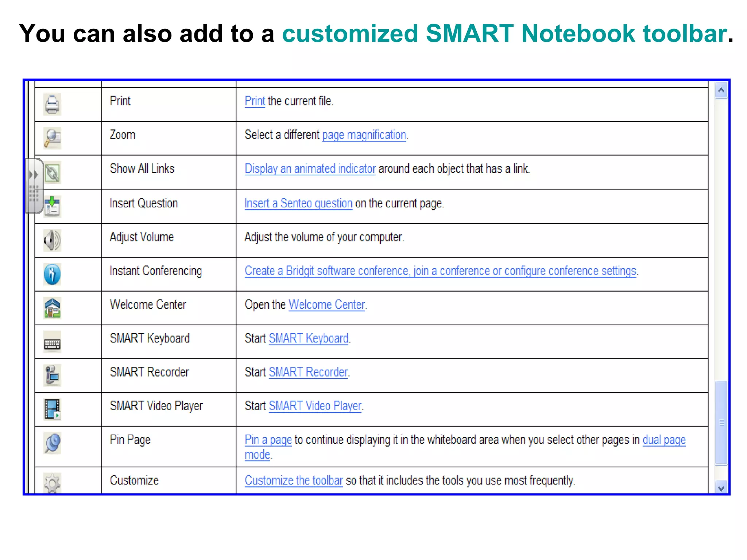Viewport: 747px width, 560px height.
Task: Open the Welcome Center link
Action: [327, 304]
